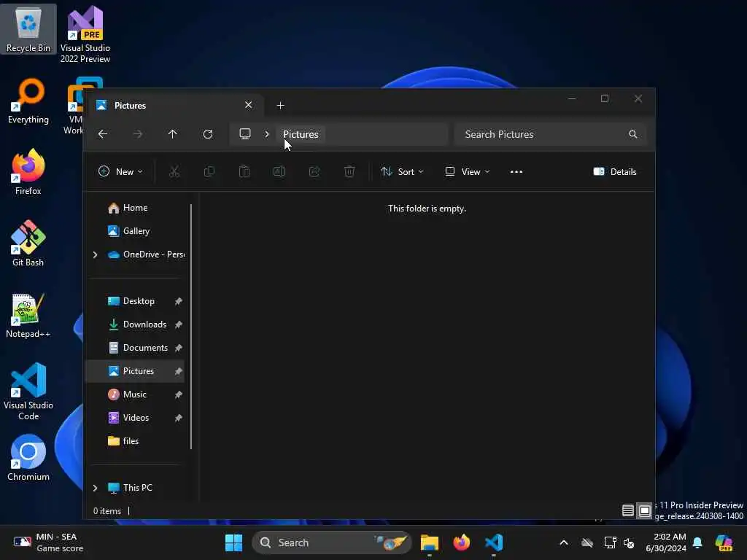Image resolution: width=747 pixels, height=560 pixels.
Task: Open Documents in quick access
Action: pyautogui.click(x=135, y=348)
